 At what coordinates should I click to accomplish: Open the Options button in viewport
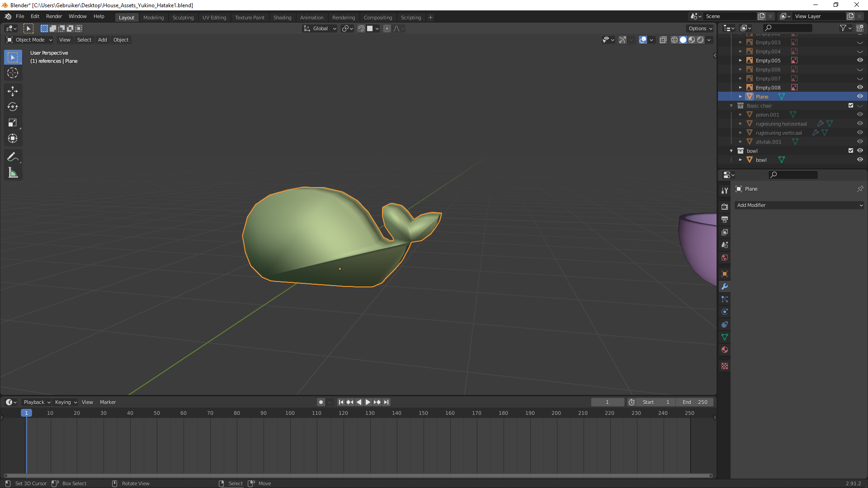(x=700, y=28)
